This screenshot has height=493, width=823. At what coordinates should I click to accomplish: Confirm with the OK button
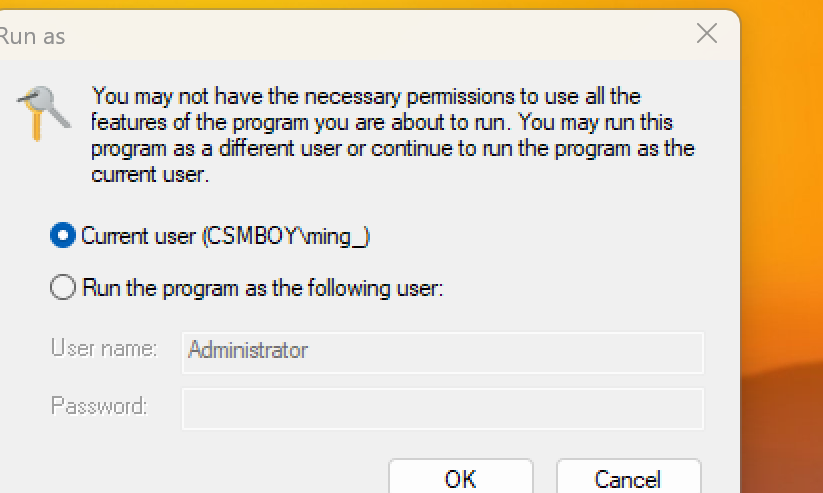[461, 478]
